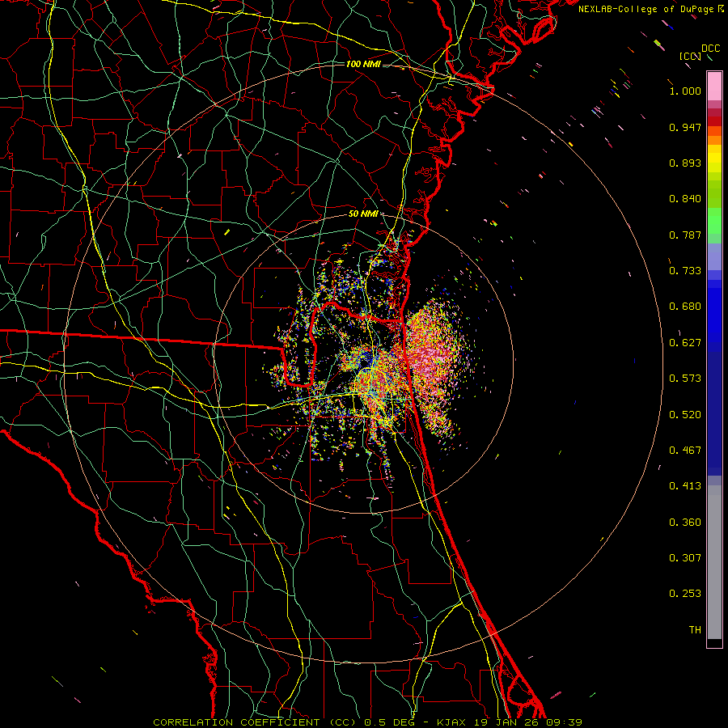Click the 0.253 scale value
Viewport: 728px width, 728px height.
685,594
